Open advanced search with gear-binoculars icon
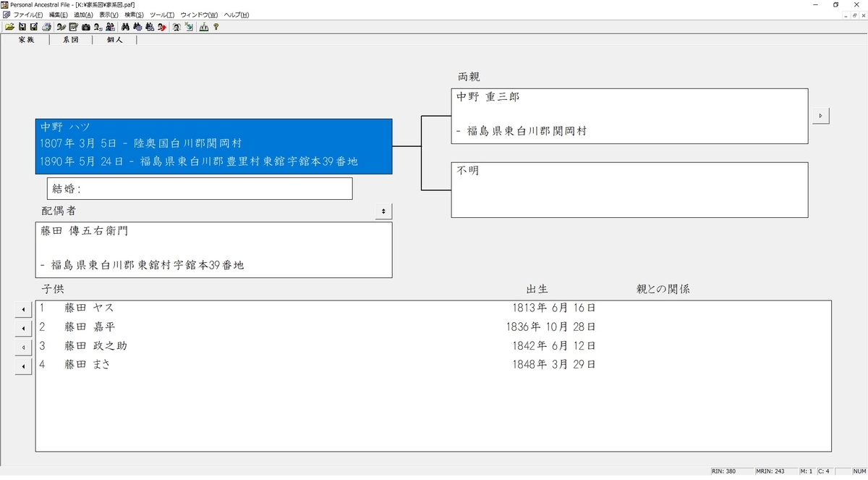This screenshot has width=868, height=480. [137, 27]
